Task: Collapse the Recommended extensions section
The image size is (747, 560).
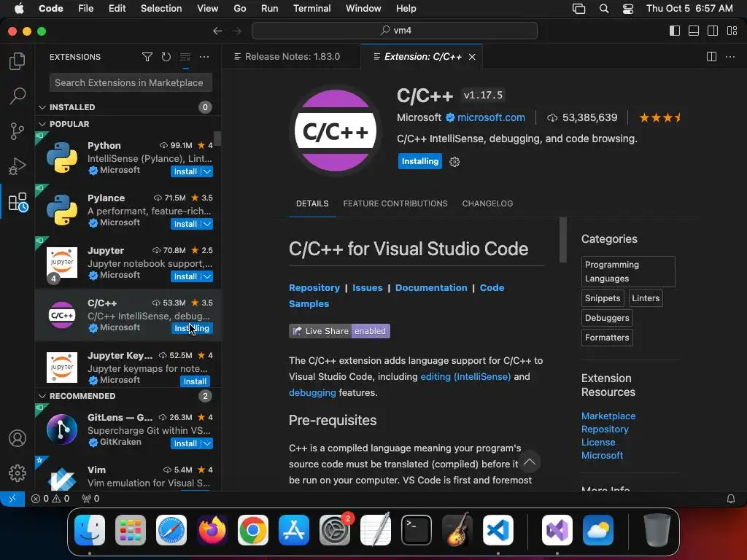Action: point(42,396)
